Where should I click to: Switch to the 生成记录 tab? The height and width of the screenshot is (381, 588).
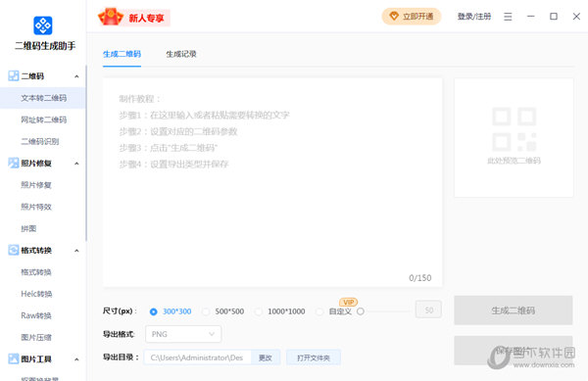tap(181, 54)
